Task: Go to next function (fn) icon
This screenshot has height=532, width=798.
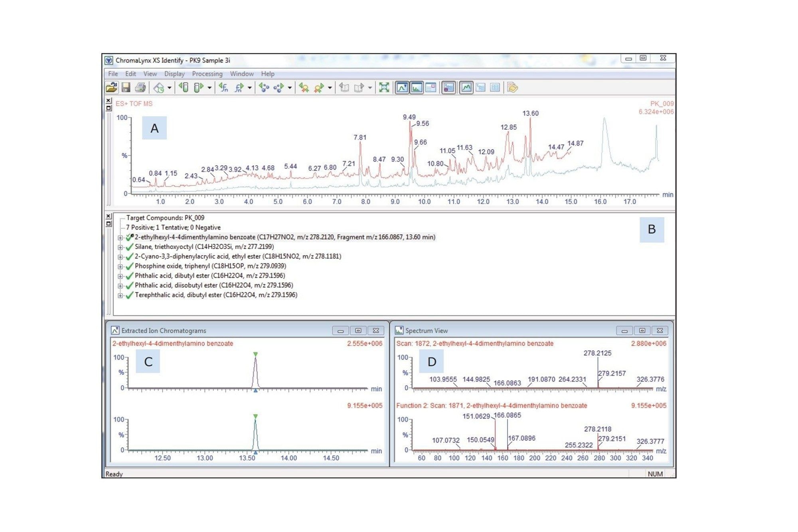Action: click(x=239, y=87)
